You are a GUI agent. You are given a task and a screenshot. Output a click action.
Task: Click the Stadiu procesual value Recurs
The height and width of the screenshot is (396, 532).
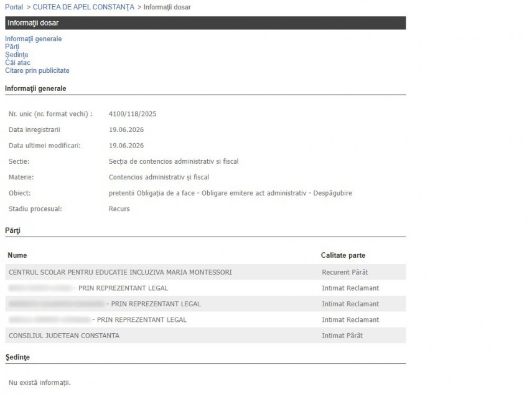[x=119, y=209]
